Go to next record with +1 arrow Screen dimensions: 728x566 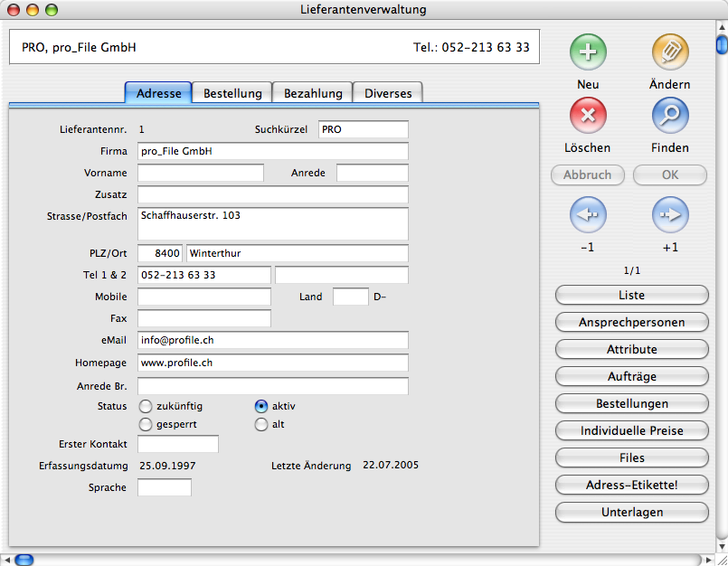coord(670,215)
